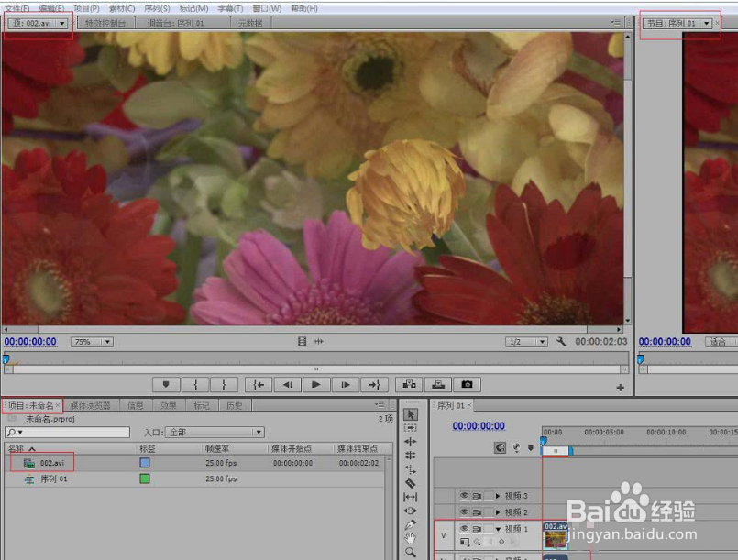Export frame with camera icon
This screenshot has height=560, width=738.
point(467,384)
